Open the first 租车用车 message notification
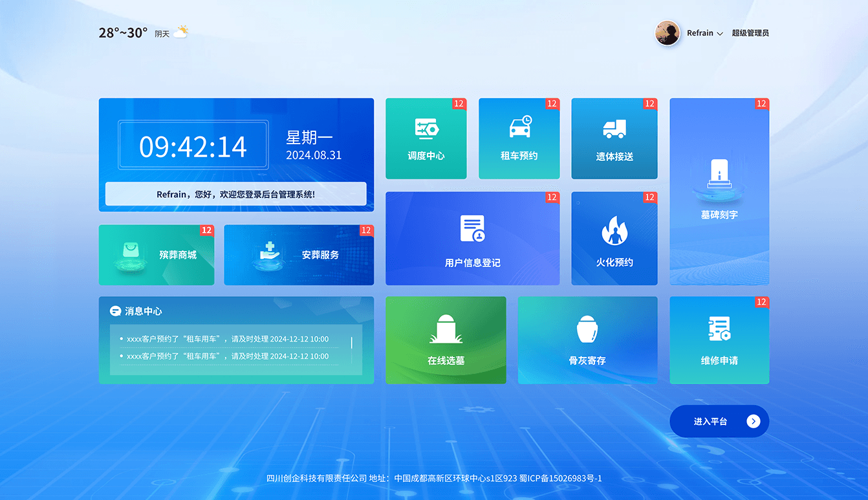Screen dimensions: 868x500 (x=228, y=339)
